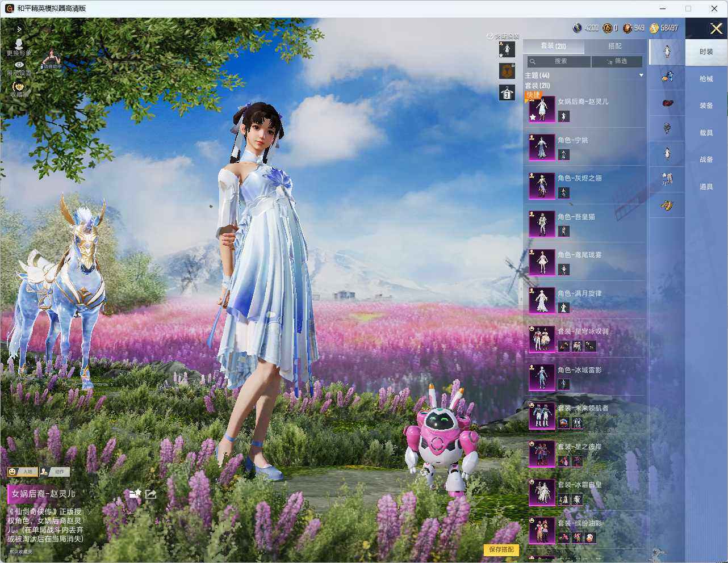728x563 pixels.
Task: Choose the 角色-满月旋律 outfit
Action: (585, 300)
